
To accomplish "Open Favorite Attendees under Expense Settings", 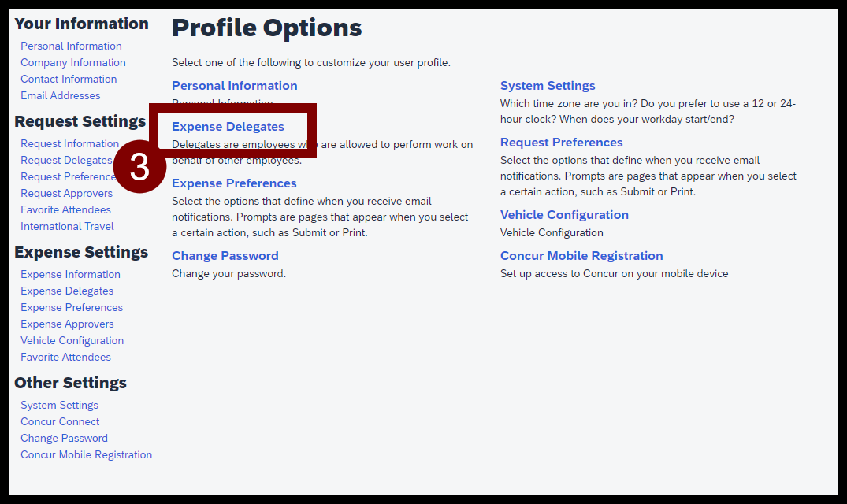I will (x=65, y=357).
